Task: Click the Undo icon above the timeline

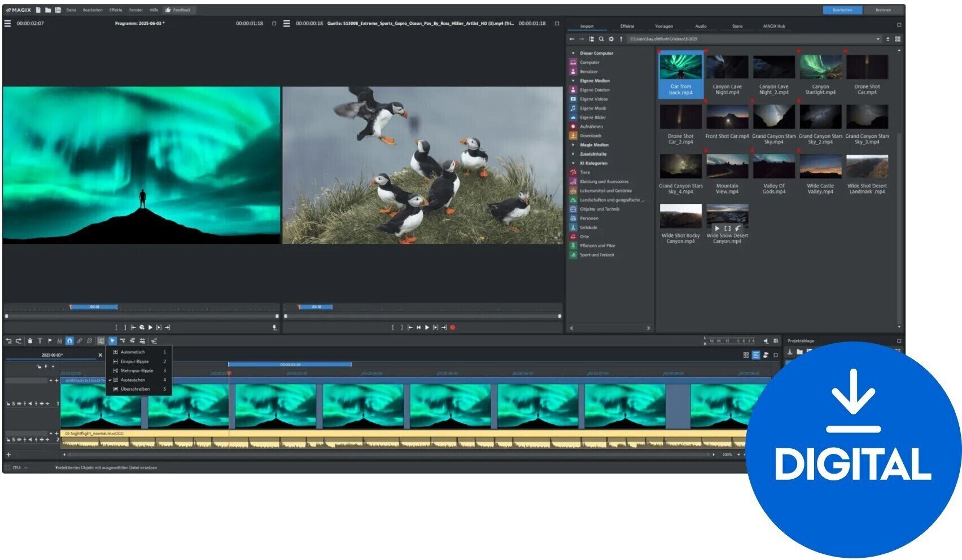Action: [10, 340]
